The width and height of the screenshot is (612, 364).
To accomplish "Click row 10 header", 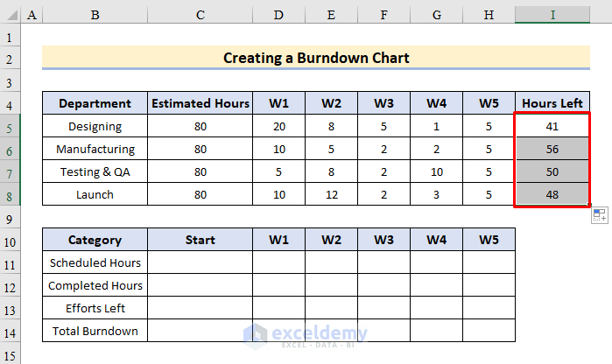I will 10,240.
